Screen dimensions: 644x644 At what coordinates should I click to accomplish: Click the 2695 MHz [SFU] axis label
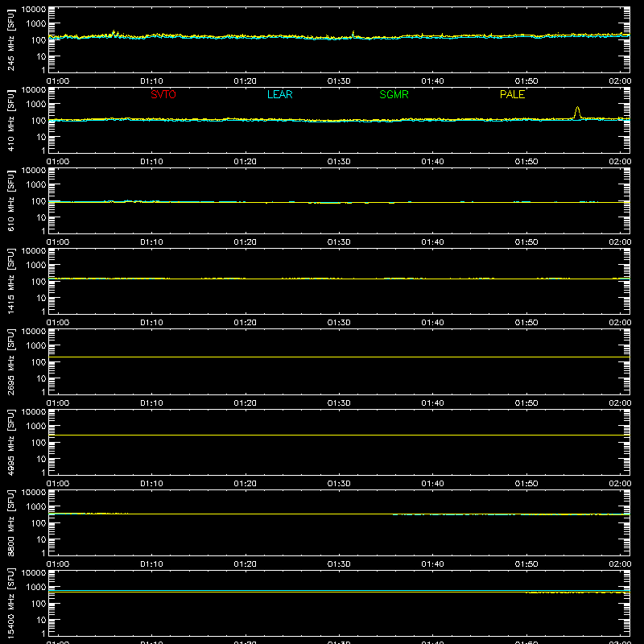click(x=10, y=361)
